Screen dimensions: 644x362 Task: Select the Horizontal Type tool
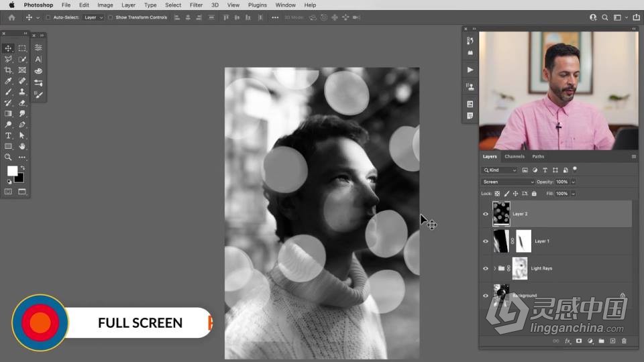tap(8, 135)
